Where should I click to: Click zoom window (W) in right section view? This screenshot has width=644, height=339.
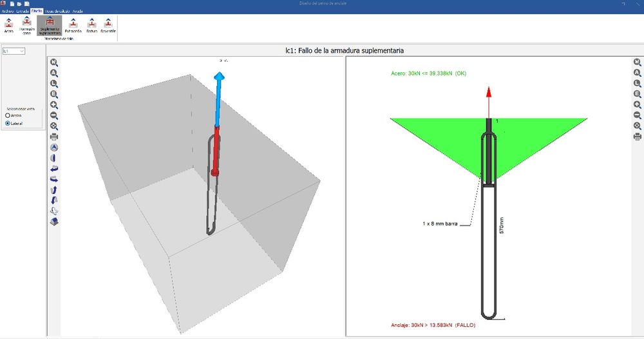click(x=637, y=62)
